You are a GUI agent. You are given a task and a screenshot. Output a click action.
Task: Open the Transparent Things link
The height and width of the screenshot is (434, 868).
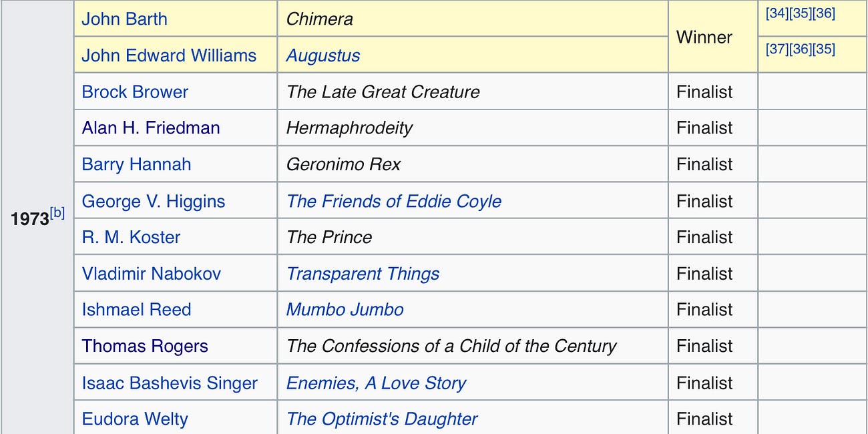pos(363,274)
